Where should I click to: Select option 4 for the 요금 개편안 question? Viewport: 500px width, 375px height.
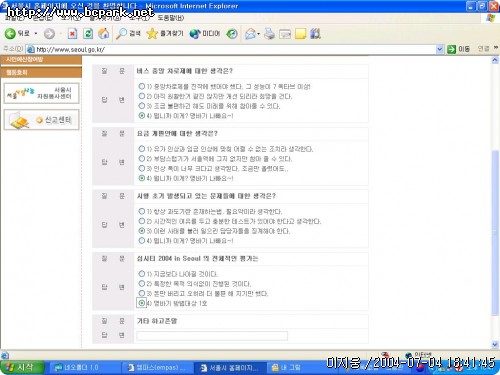tap(141, 178)
